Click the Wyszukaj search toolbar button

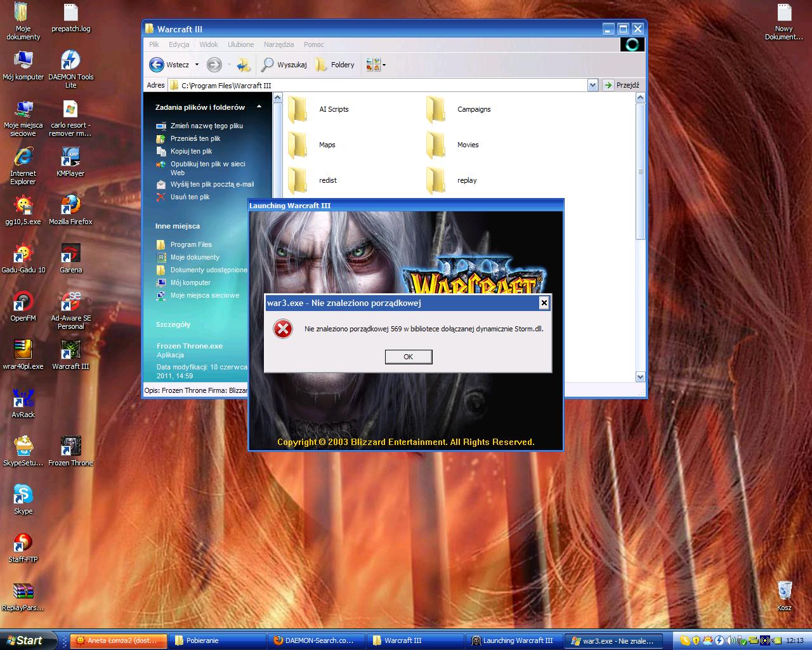pyautogui.click(x=284, y=65)
